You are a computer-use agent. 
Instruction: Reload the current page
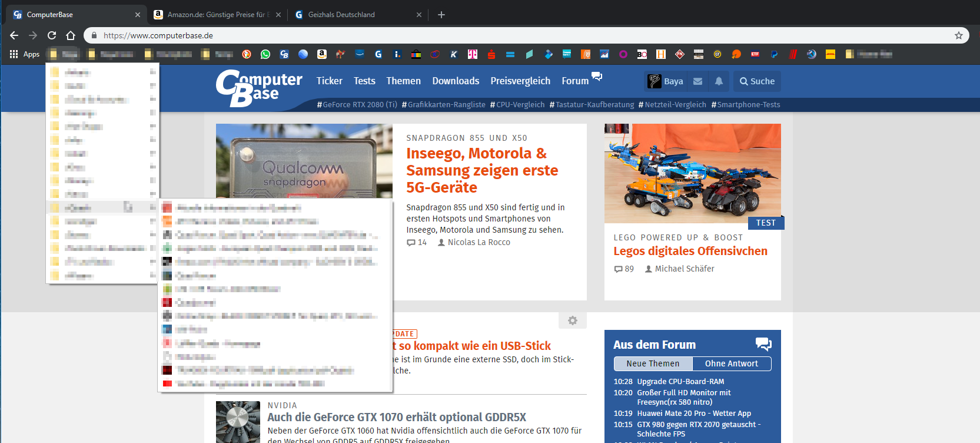coord(52,35)
